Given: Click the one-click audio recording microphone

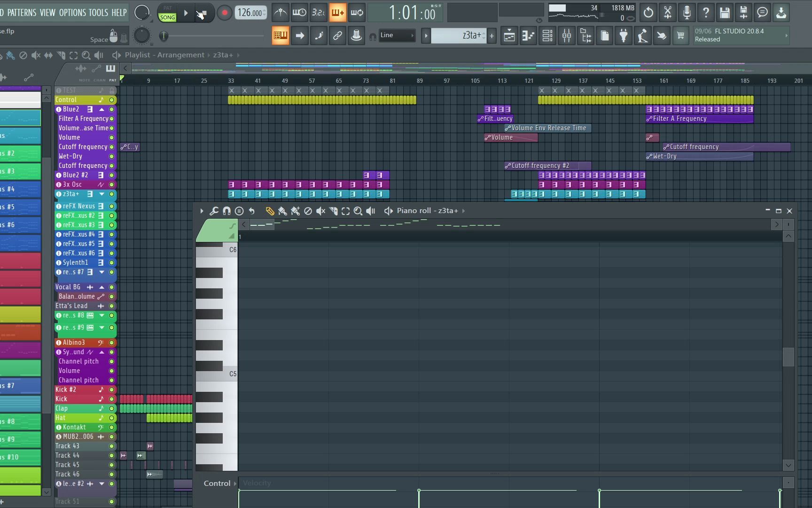Looking at the screenshot, I should coord(687,13).
